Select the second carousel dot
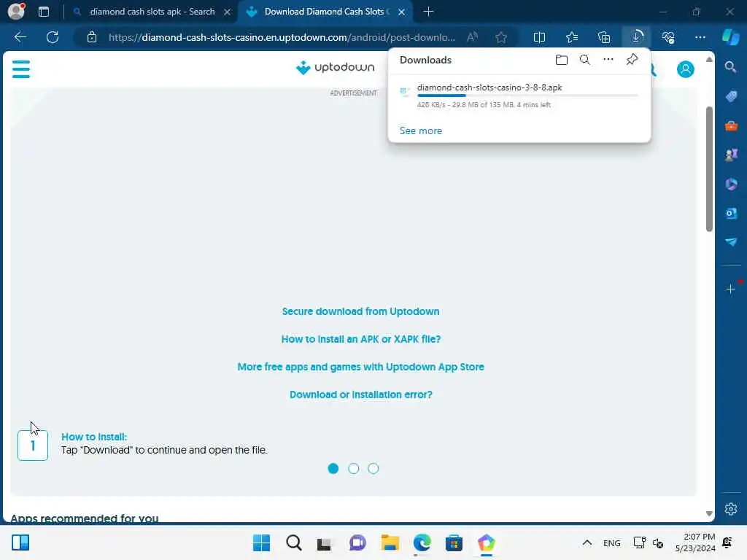This screenshot has width=747, height=560. tap(354, 469)
